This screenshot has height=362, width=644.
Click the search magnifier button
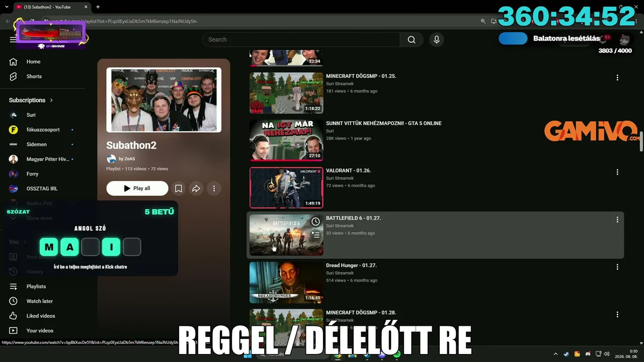[x=412, y=40]
